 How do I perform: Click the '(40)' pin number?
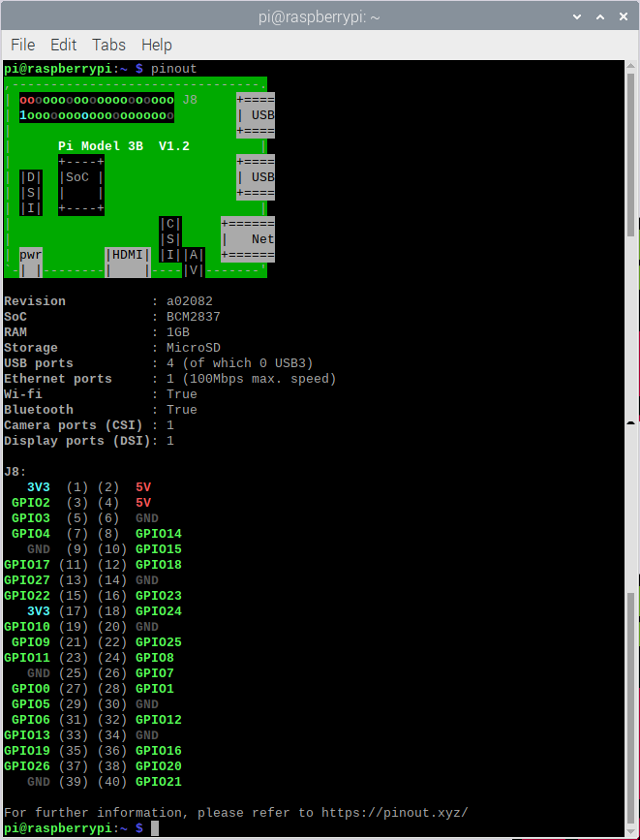(112, 782)
